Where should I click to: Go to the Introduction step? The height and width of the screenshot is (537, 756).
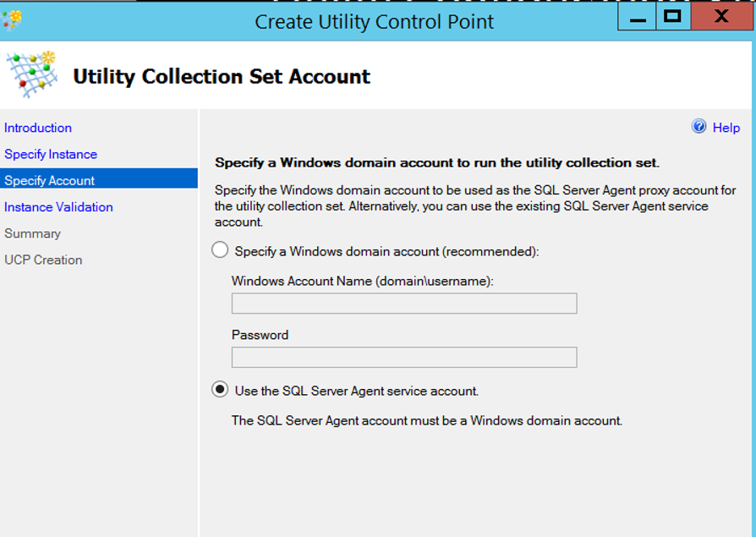click(38, 128)
